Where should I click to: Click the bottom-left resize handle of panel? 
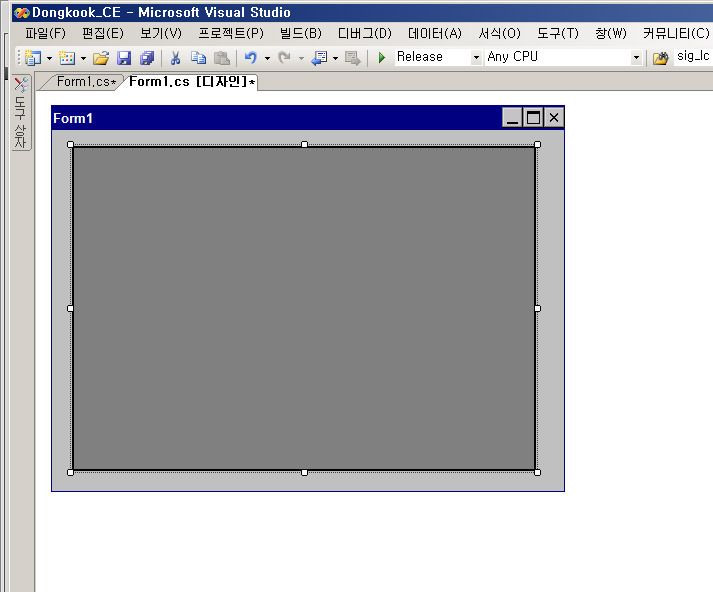click(70, 472)
